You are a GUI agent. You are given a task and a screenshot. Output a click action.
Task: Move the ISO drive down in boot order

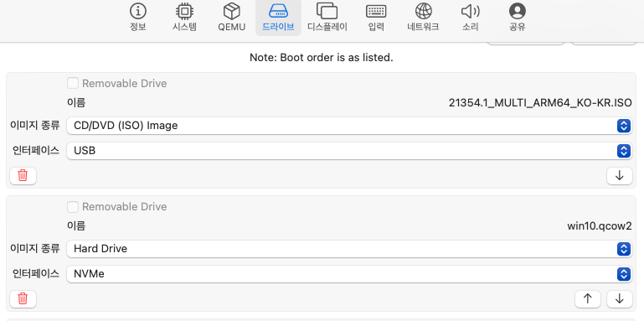[x=620, y=176]
